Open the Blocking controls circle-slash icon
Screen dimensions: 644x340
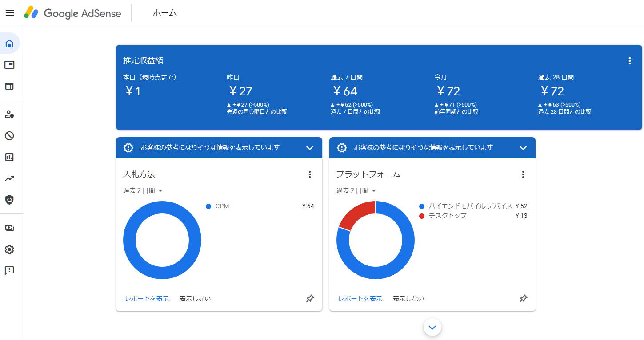[x=9, y=136]
